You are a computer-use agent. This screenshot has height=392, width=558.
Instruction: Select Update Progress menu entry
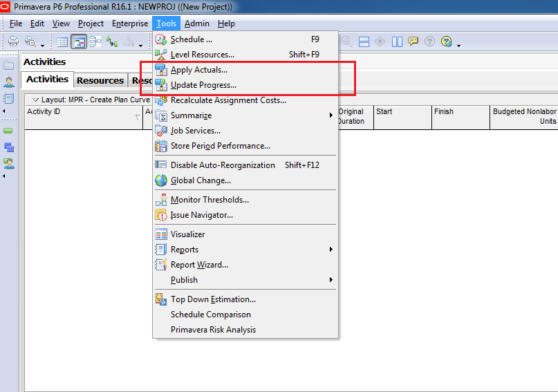coord(203,85)
